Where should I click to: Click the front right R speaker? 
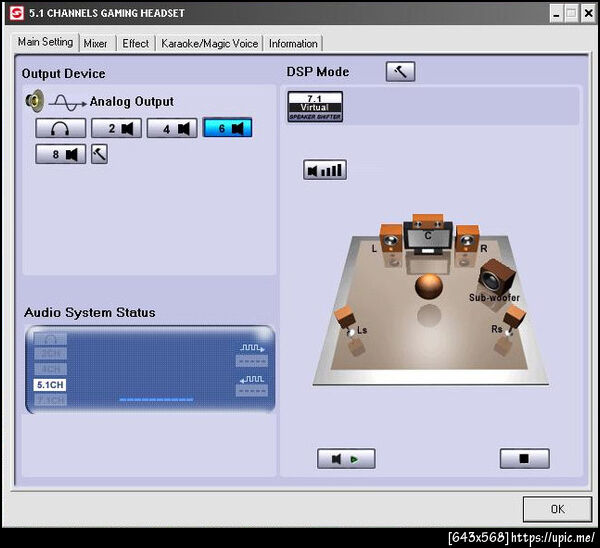pos(467,238)
